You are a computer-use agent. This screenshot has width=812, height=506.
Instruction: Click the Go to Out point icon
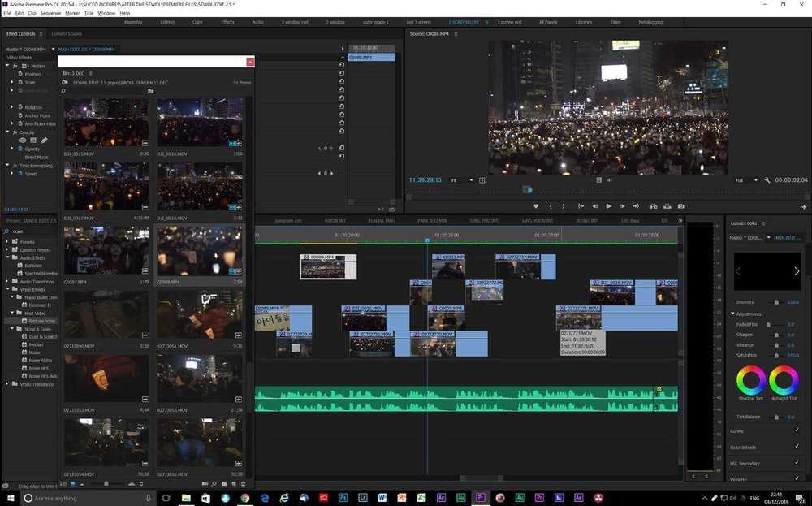tap(636, 206)
